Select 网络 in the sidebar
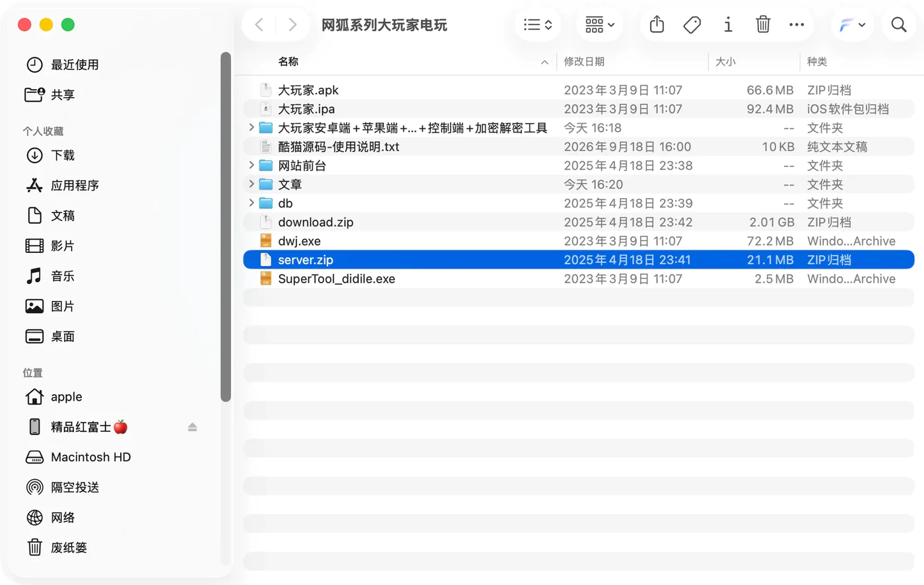The image size is (924, 585). click(x=50, y=518)
